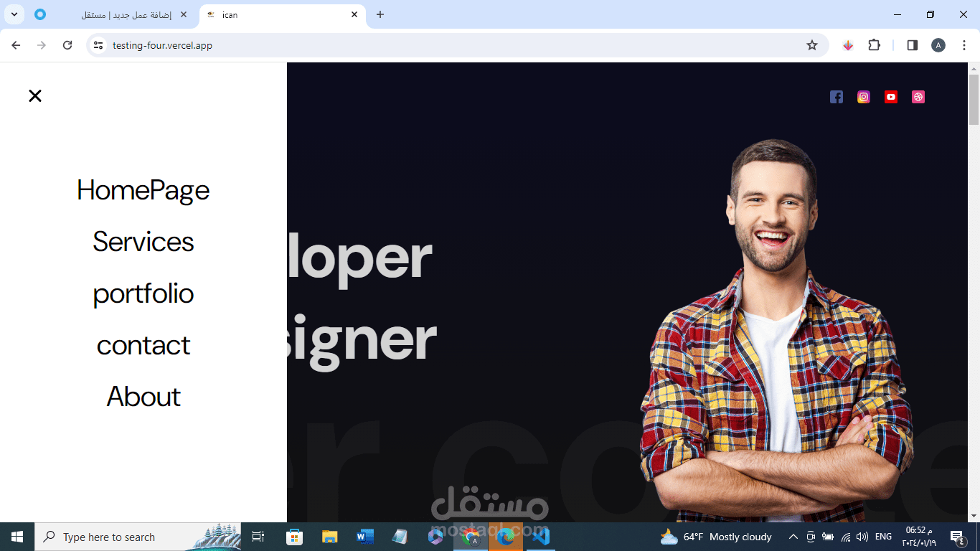The image size is (980, 551).
Task: Click the taskbar search box
Action: (138, 537)
